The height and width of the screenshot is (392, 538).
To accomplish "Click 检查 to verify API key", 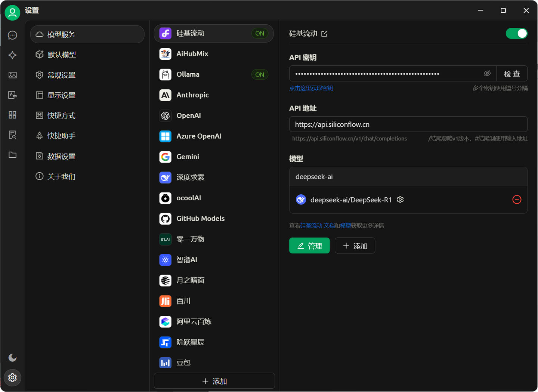I will [512, 73].
